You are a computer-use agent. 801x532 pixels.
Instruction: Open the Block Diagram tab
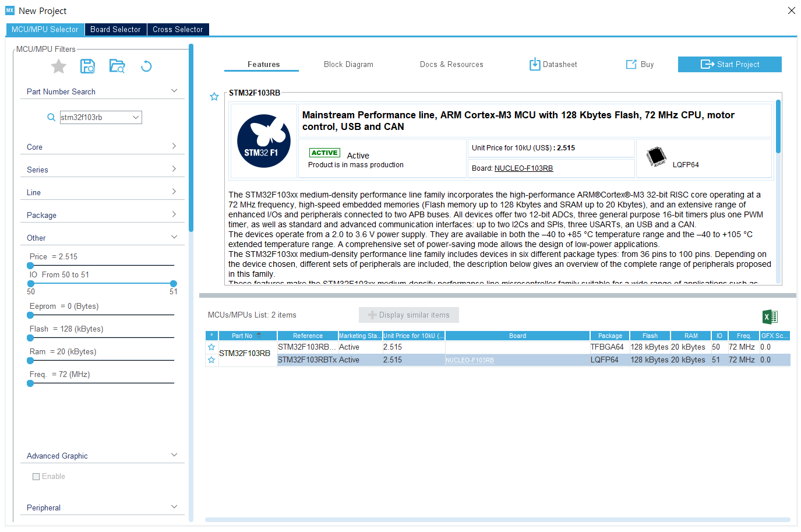click(x=348, y=64)
